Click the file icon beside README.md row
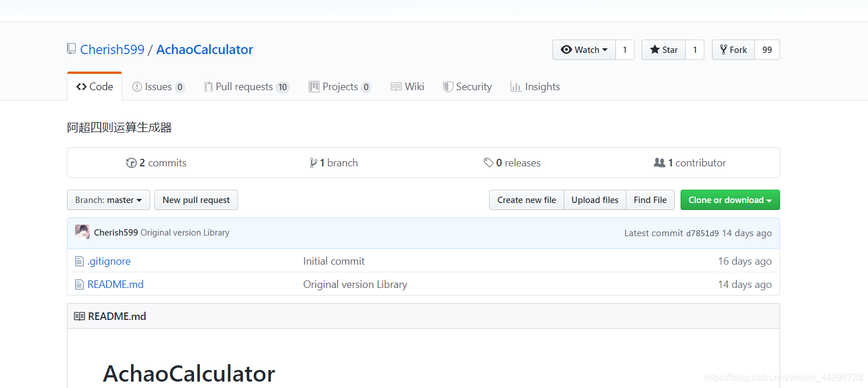Image resolution: width=868 pixels, height=388 pixels. coord(79,284)
